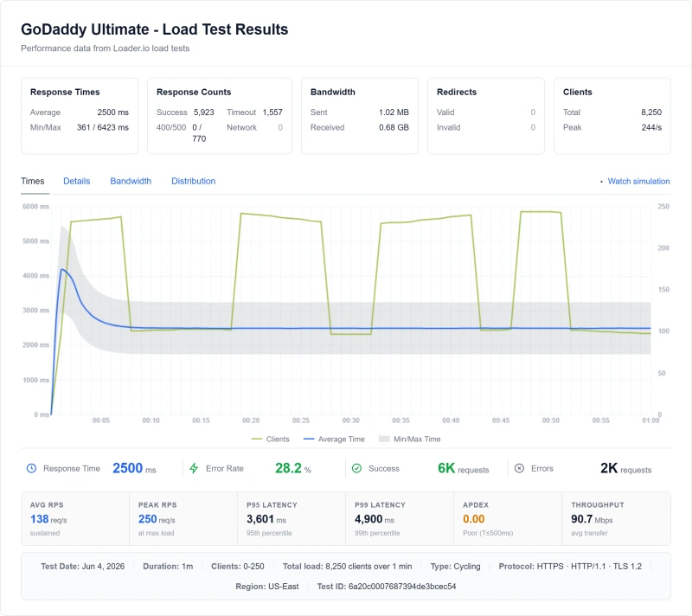Click the Peak clients value 244/s
Viewport: 692px width, 616px height.
[651, 127]
